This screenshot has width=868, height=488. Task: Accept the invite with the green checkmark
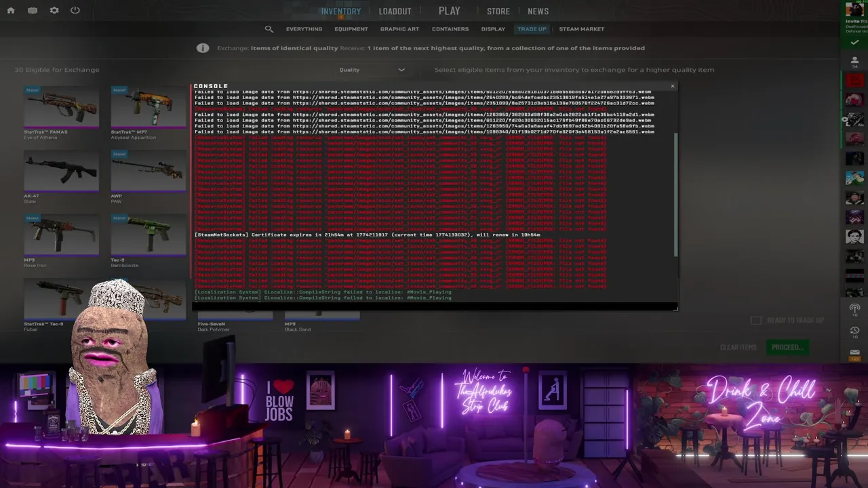click(x=854, y=43)
